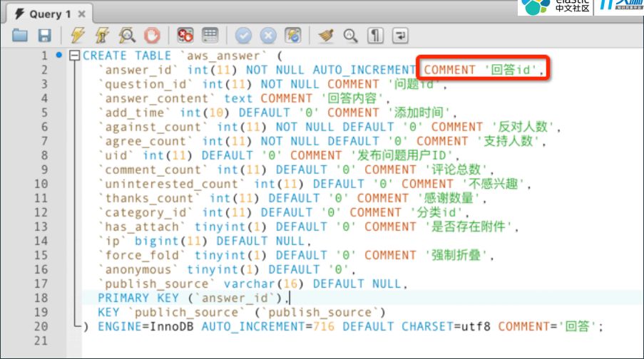The height and width of the screenshot is (359, 644).
Task: Commit the current transaction
Action: point(243,36)
